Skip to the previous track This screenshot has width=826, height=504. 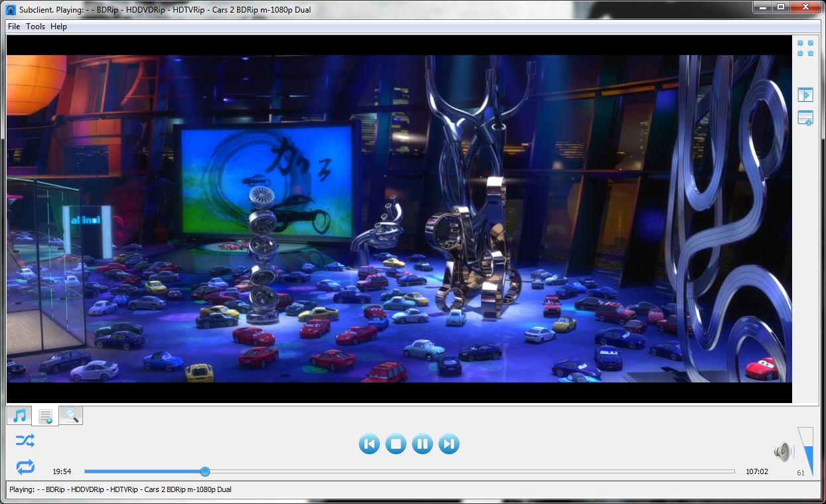369,444
